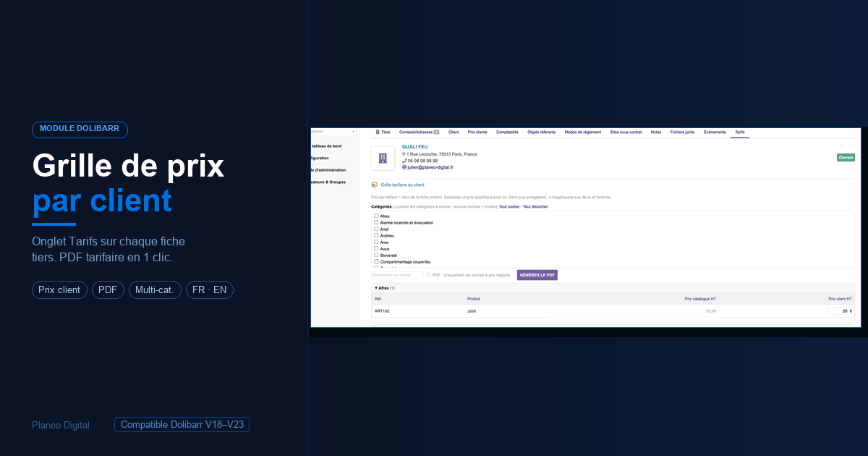Viewport: 868px width, 456px height.
Task: Open the Modes de règlement tab
Action: point(583,132)
